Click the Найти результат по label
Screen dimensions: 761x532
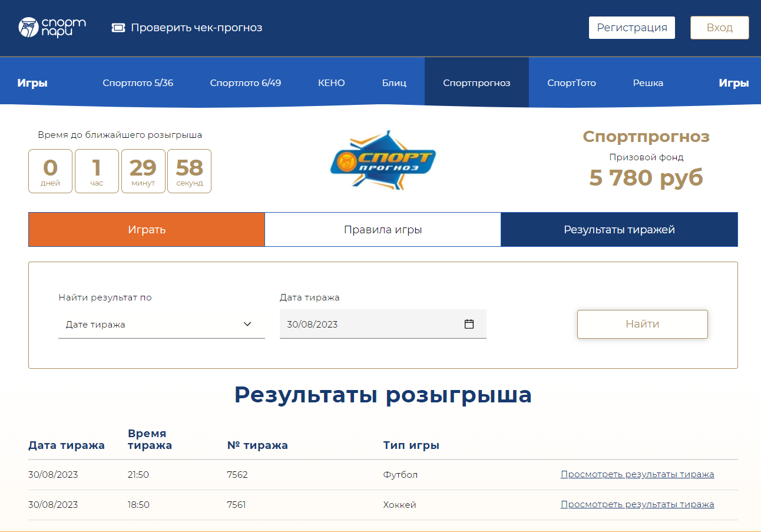tap(105, 298)
